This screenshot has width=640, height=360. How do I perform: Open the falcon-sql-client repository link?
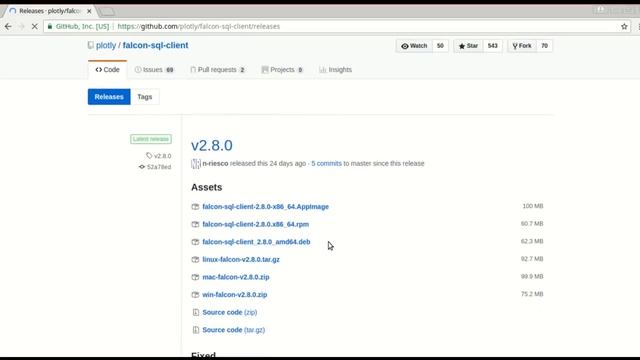pos(156,45)
